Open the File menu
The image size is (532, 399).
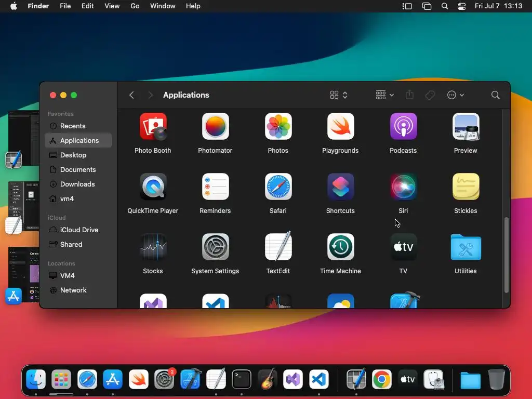pos(65,6)
